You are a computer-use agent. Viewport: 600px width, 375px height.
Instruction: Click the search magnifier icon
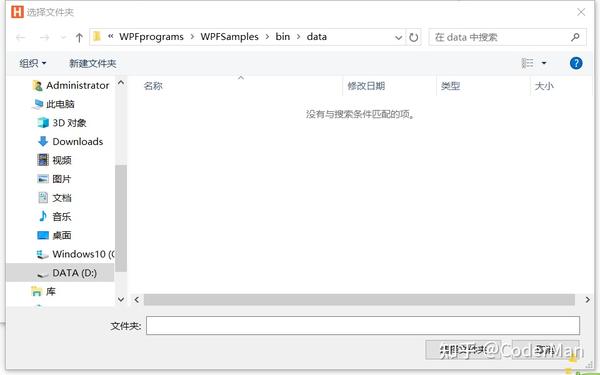[575, 37]
